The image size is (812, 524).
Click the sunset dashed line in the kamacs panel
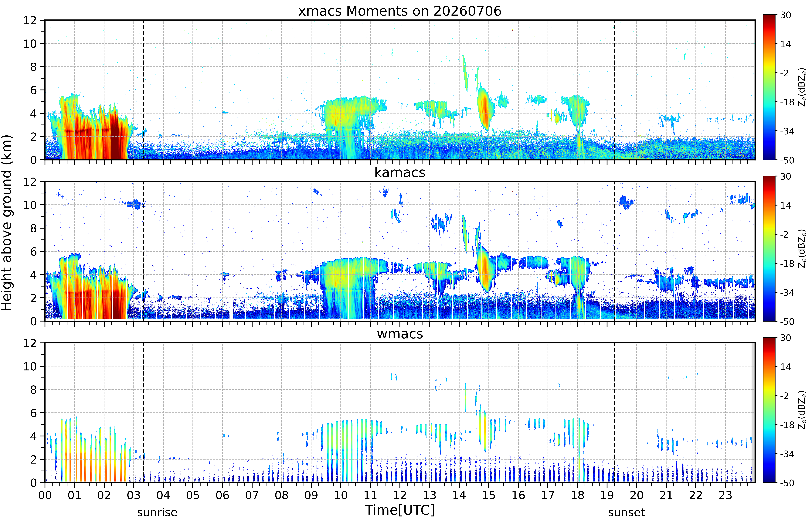[614, 251]
